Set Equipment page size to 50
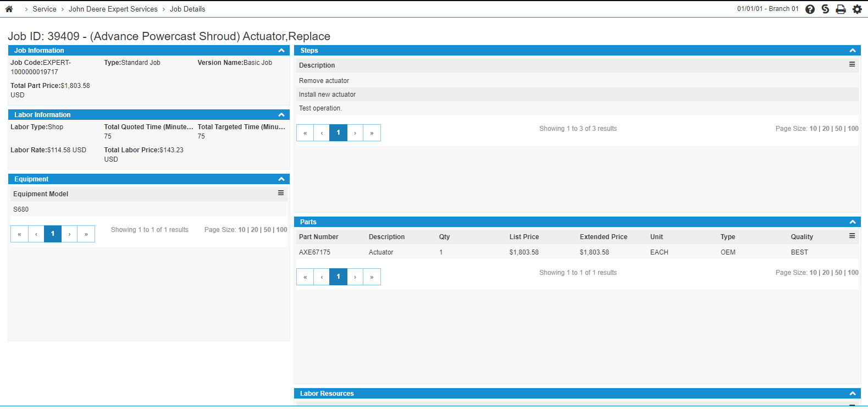This screenshot has width=868, height=409. tap(267, 230)
